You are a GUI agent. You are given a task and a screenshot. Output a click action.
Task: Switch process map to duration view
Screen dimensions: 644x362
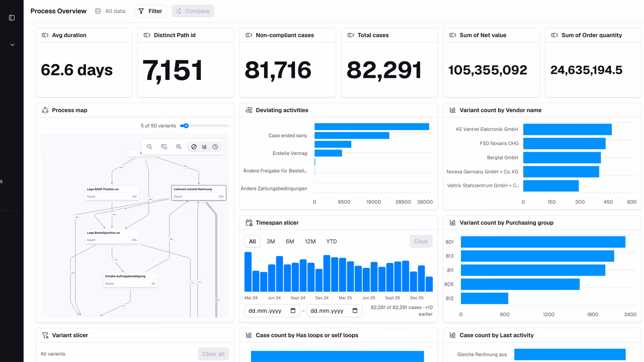tap(215, 147)
